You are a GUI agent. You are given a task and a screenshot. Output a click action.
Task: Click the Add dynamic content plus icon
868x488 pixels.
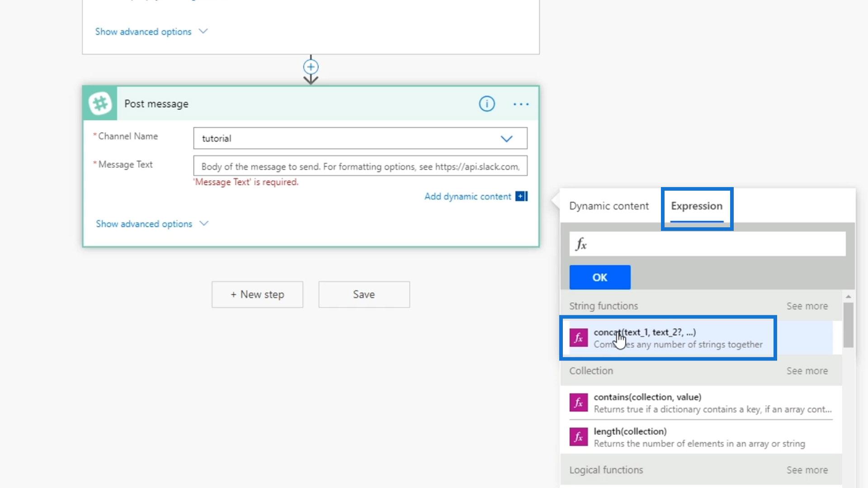521,196
